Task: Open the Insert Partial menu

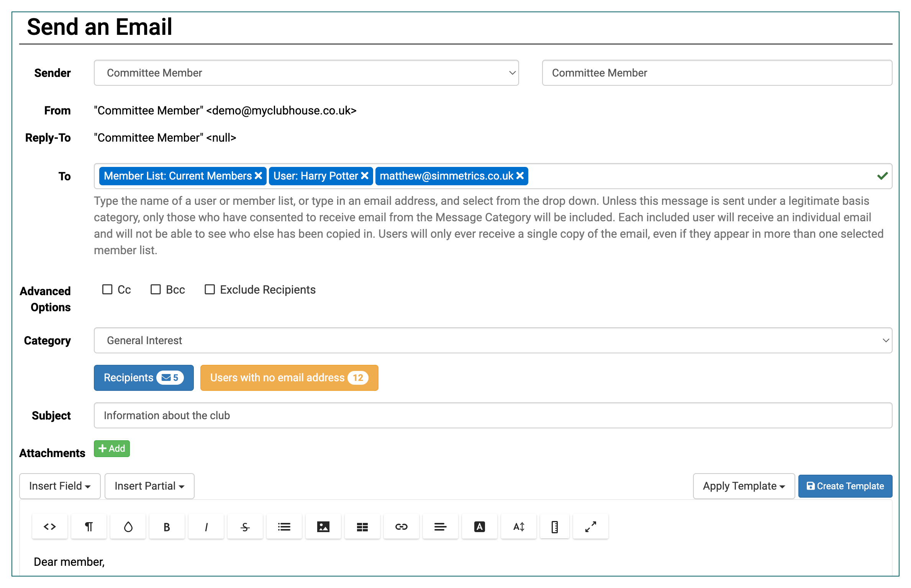Action: click(x=149, y=486)
